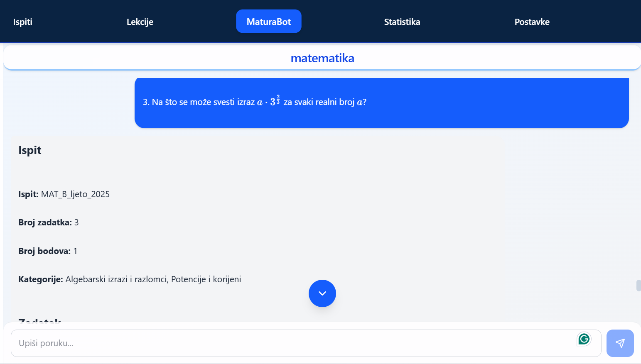The image size is (641, 364).
Task: Collapse the exam details with the chevron button
Action: click(322, 293)
